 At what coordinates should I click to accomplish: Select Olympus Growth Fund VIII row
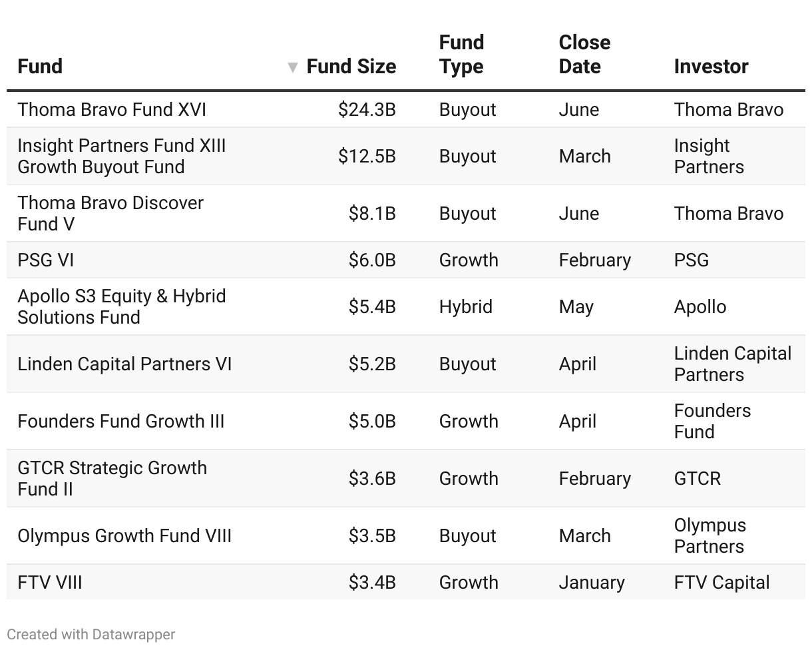click(x=124, y=536)
